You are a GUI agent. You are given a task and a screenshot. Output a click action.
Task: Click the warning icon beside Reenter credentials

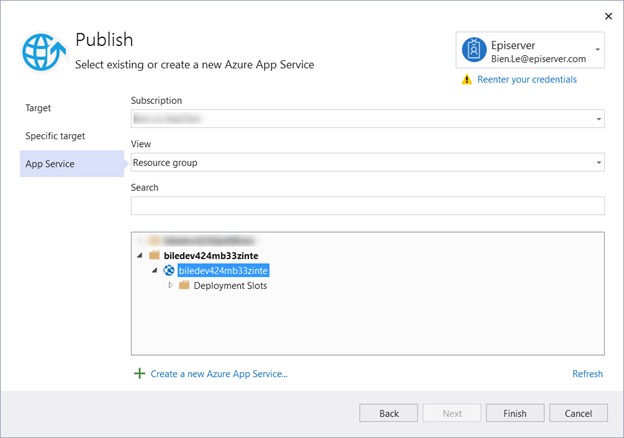(467, 80)
